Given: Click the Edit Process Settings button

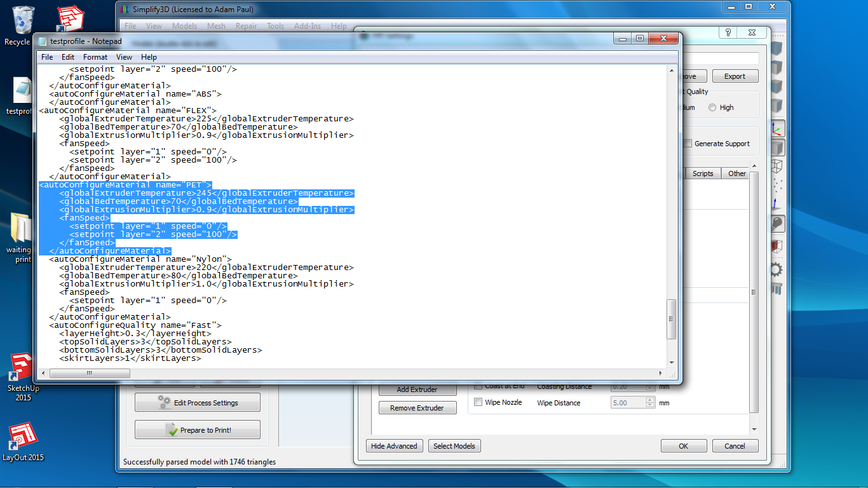Looking at the screenshot, I should pyautogui.click(x=198, y=403).
